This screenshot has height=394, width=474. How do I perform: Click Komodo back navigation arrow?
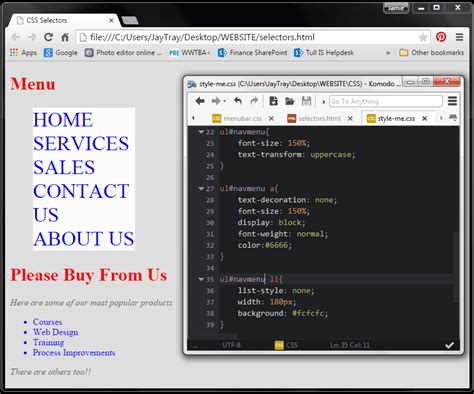[x=200, y=101]
